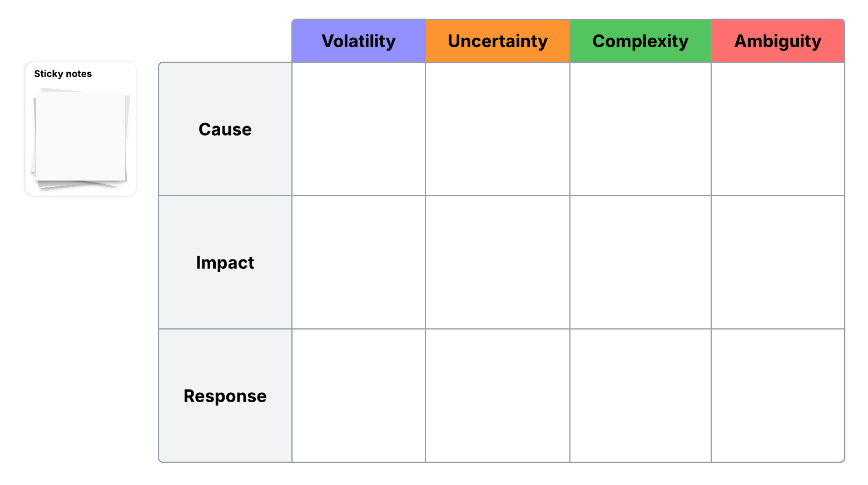The image size is (868, 485).
Task: Select the purple Volatility header
Action: [x=359, y=41]
